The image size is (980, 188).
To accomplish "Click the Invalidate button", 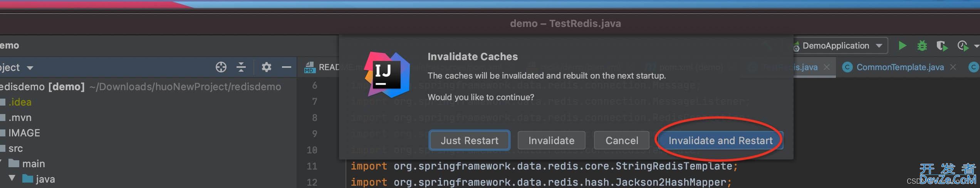I will pos(551,140).
